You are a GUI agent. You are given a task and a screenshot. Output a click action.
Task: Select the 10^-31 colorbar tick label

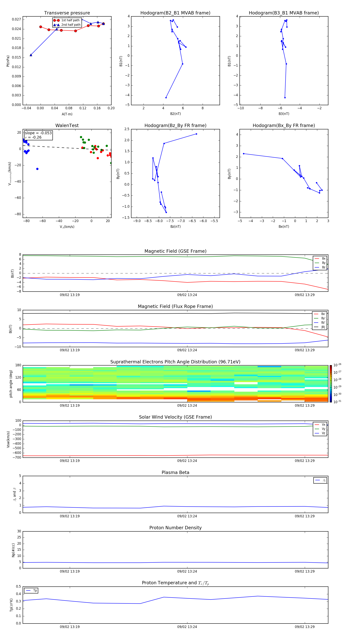pyautogui.click(x=337, y=402)
